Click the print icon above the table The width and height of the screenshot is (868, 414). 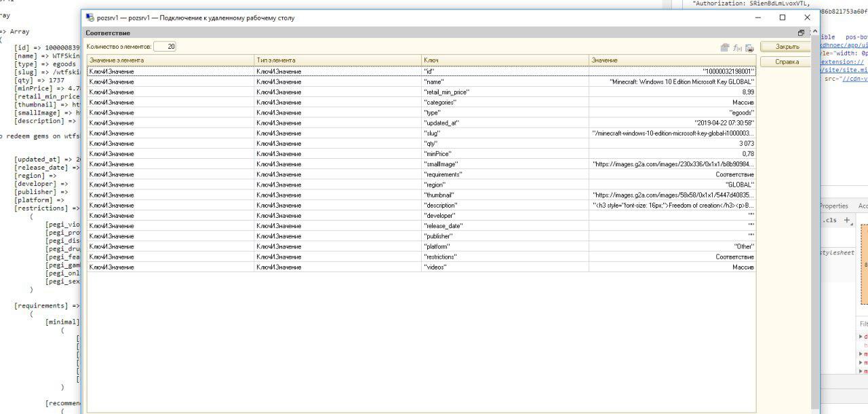(749, 48)
